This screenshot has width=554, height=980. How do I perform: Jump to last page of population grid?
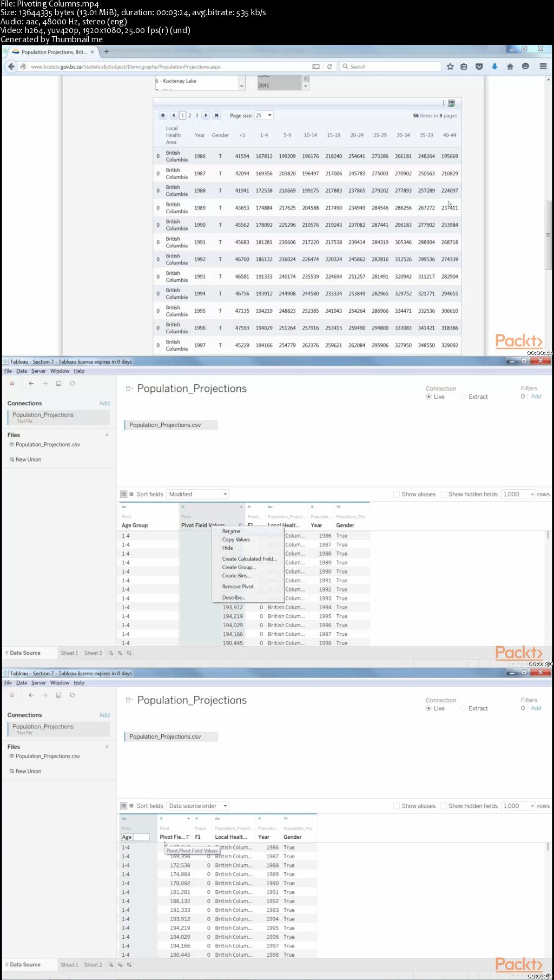(216, 115)
